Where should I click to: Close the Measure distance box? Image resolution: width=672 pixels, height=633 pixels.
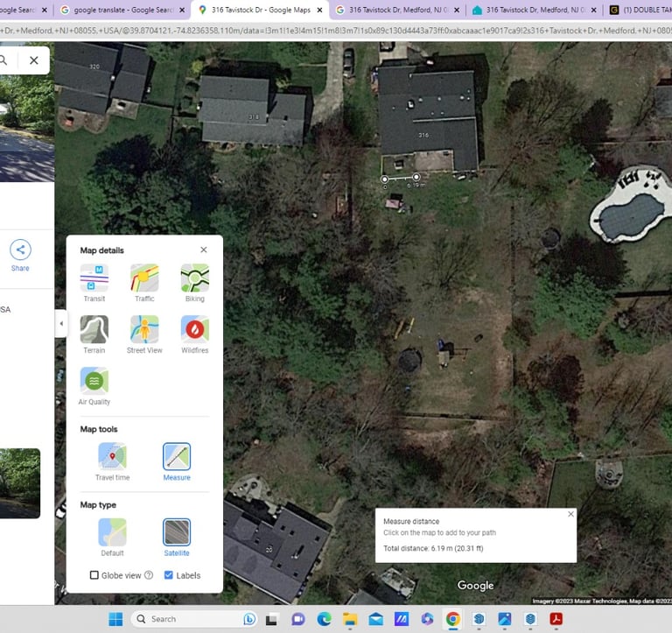coord(570,514)
